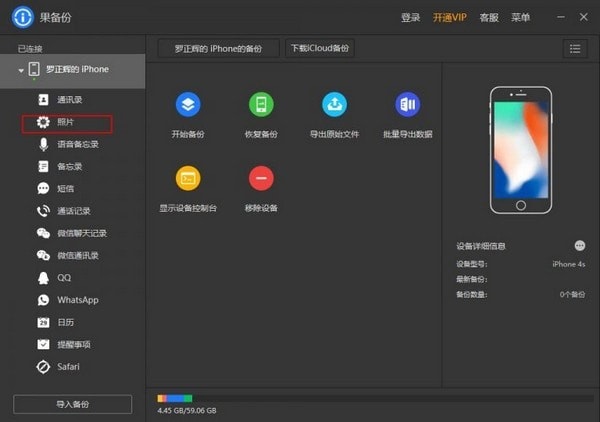Click the 登录 login link

pos(410,17)
